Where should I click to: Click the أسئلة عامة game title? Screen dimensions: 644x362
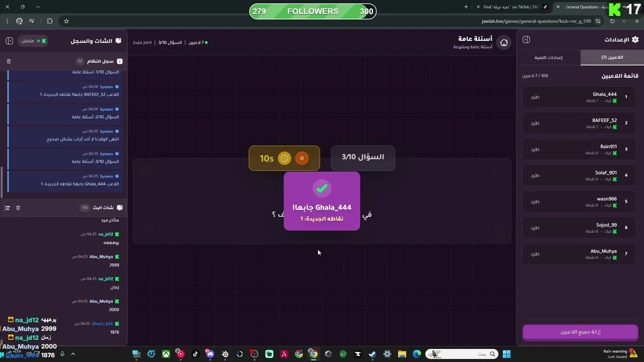475,39
